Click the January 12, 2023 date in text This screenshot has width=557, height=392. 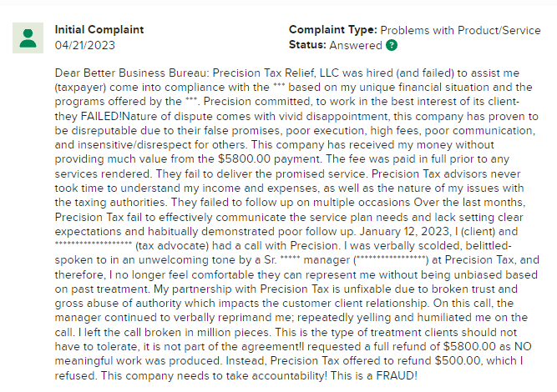click(404, 231)
